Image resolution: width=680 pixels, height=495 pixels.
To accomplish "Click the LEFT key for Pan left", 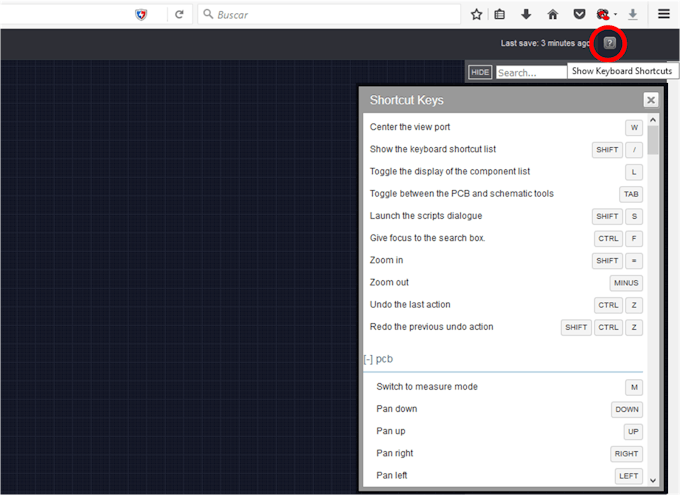I will (629, 476).
